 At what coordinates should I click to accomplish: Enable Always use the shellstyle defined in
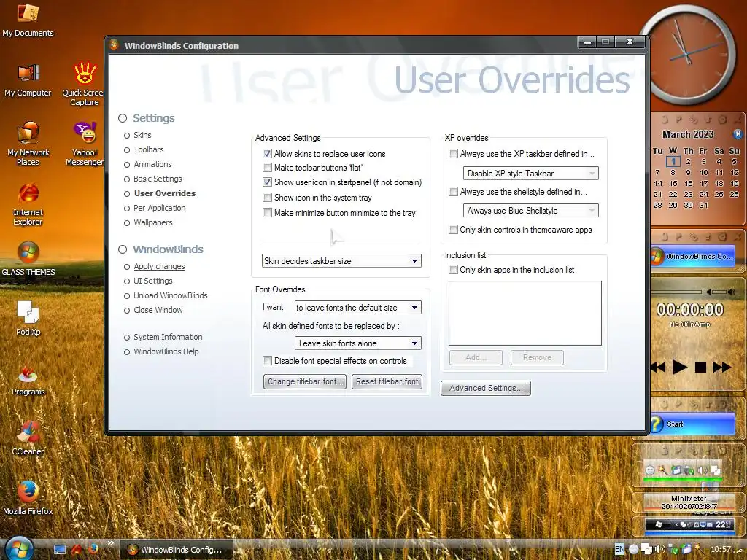pos(453,192)
